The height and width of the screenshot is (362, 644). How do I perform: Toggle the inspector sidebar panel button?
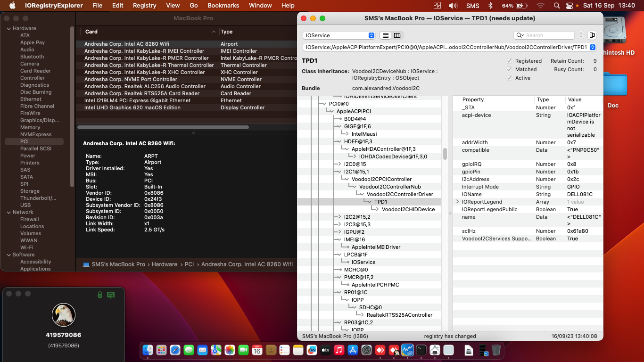pyautogui.click(x=592, y=35)
